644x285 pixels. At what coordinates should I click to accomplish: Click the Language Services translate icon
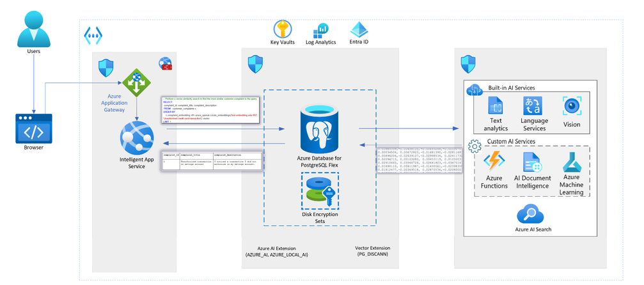click(x=533, y=105)
